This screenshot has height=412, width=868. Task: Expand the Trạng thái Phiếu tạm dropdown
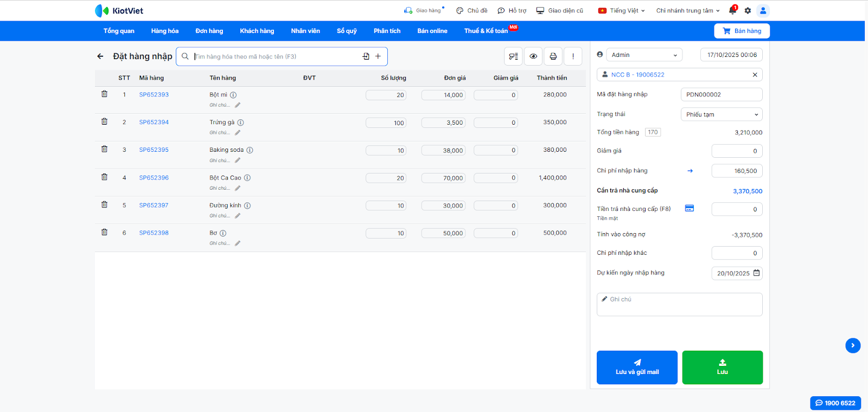coord(722,114)
